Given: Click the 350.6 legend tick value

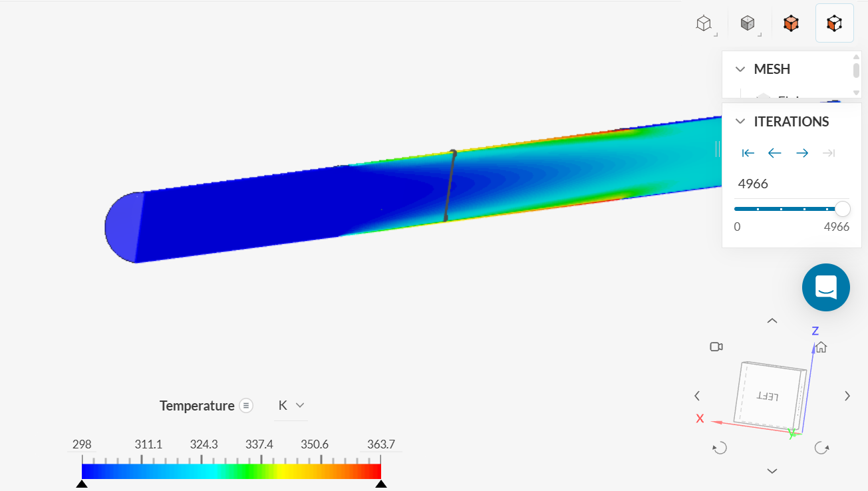Looking at the screenshot, I should (315, 444).
